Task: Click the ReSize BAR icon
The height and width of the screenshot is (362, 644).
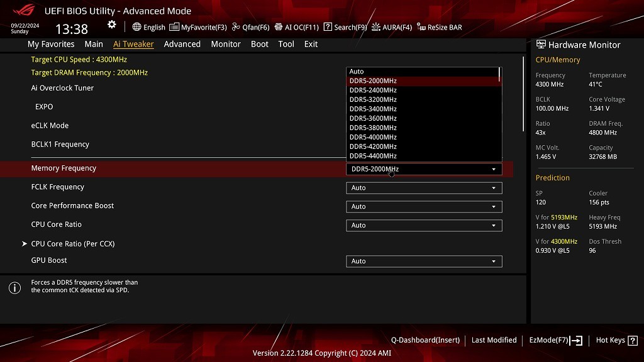Action: pyautogui.click(x=421, y=27)
